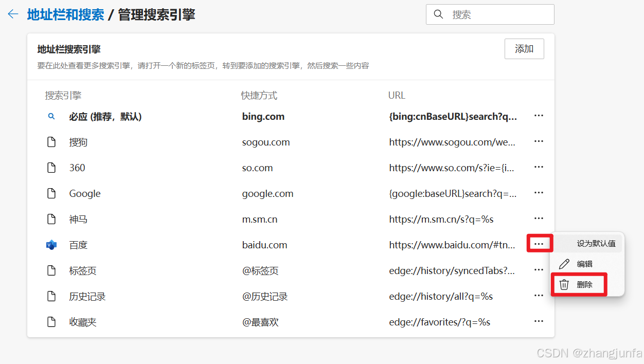This screenshot has width=644, height=364.
Task: Click the 搜索引擎 column header
Action: (63, 96)
